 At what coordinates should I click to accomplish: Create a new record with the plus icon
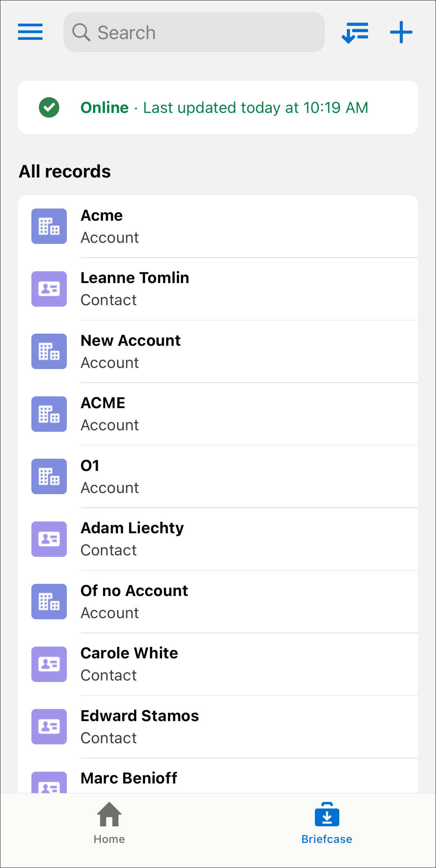(x=401, y=32)
